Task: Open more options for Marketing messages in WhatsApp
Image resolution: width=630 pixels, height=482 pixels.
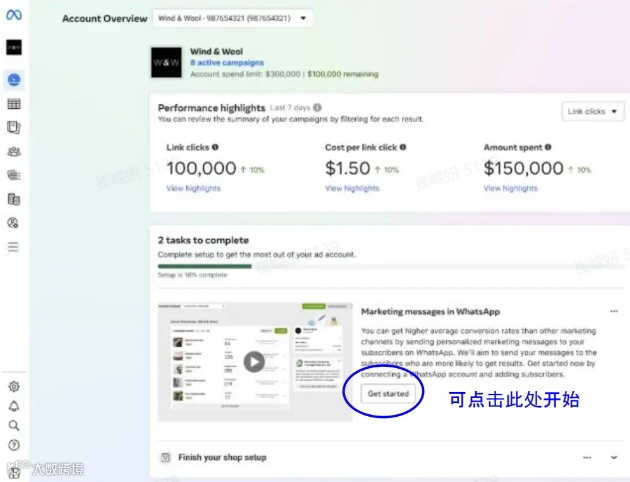Action: coord(614,311)
